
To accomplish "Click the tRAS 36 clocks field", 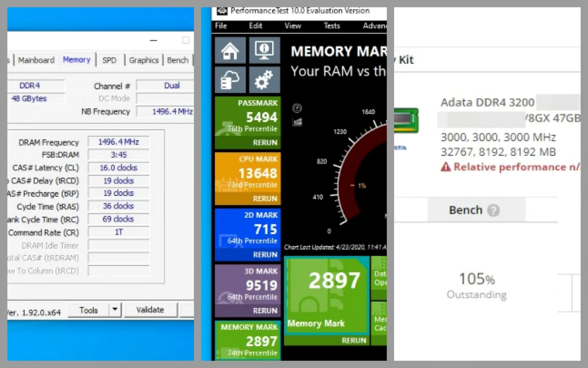I will click(x=119, y=206).
